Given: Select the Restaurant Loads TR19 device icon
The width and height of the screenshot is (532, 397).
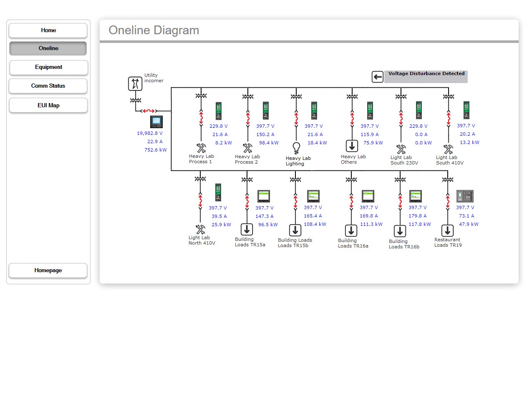Looking at the screenshot, I should point(464,196).
